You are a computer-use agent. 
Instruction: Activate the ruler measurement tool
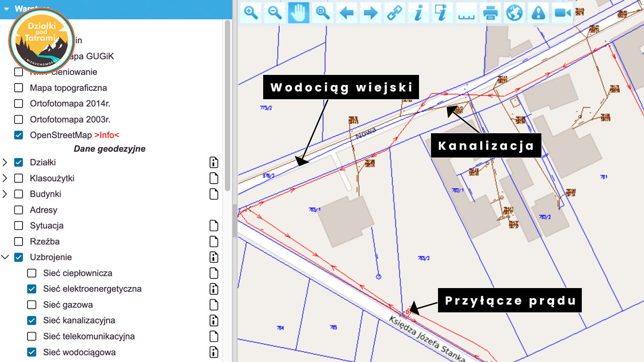click(466, 12)
